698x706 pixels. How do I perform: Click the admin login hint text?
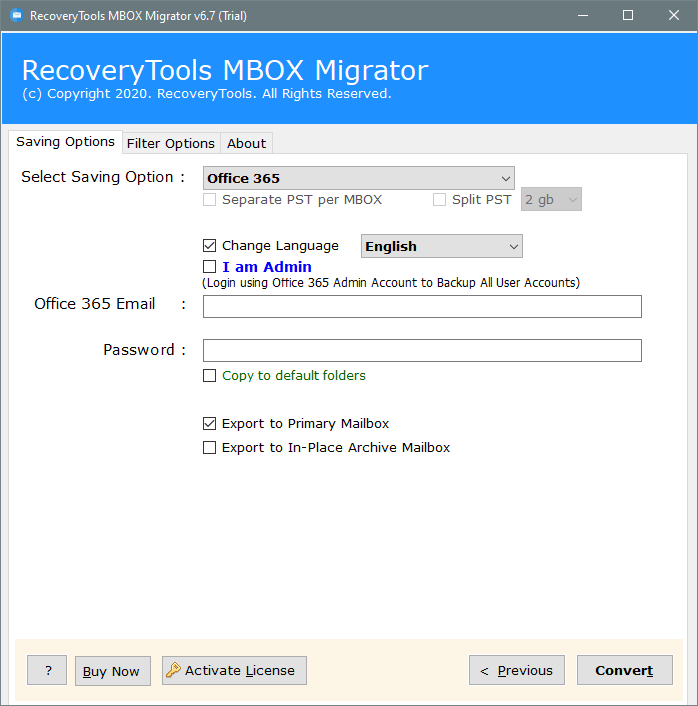coord(391,283)
